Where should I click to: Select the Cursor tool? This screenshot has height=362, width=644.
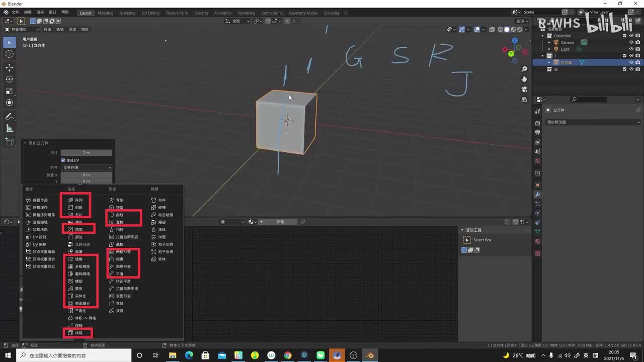coord(10,54)
